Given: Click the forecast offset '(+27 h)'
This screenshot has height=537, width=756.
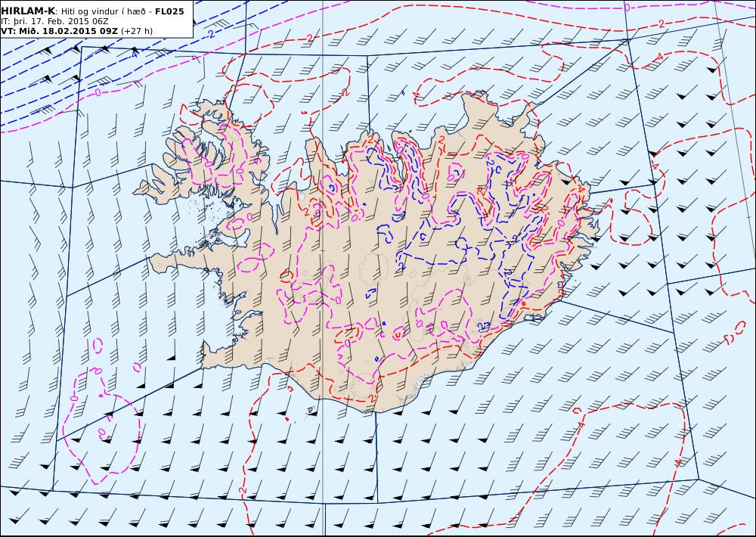Looking at the screenshot, I should 136,31.
